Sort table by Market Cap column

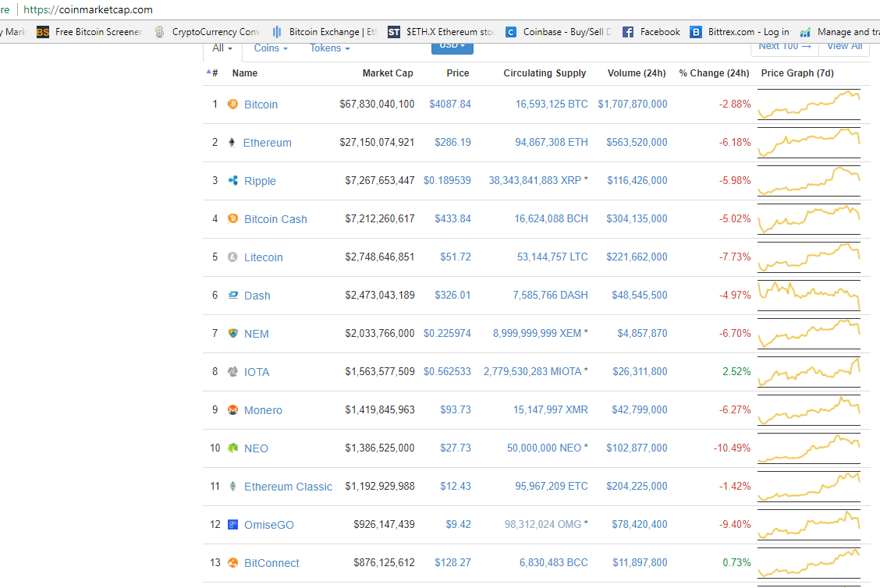387,73
